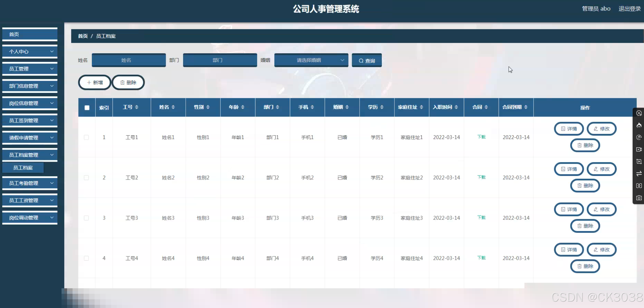Click the camera screenshot icon in side toolbar
The width and height of the screenshot is (644, 308).
(x=639, y=198)
